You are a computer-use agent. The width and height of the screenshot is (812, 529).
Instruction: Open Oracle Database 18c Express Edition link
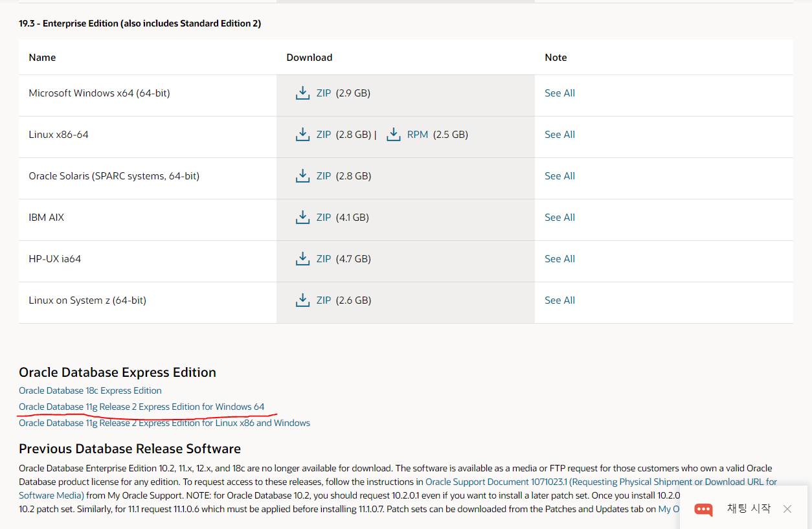pos(90,390)
